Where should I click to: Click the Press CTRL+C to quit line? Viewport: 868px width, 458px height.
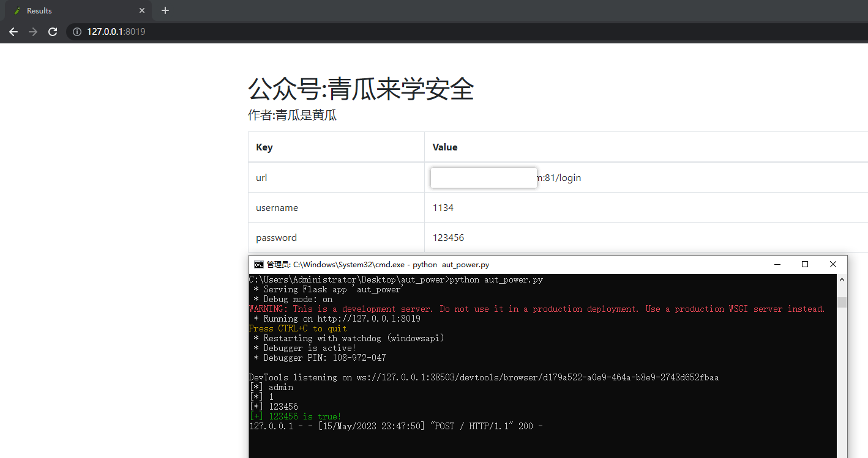pyautogui.click(x=298, y=329)
